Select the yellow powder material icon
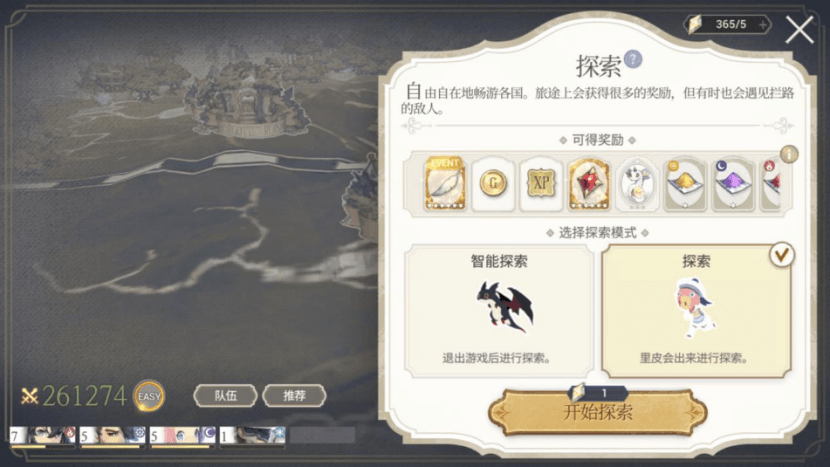 (x=685, y=184)
